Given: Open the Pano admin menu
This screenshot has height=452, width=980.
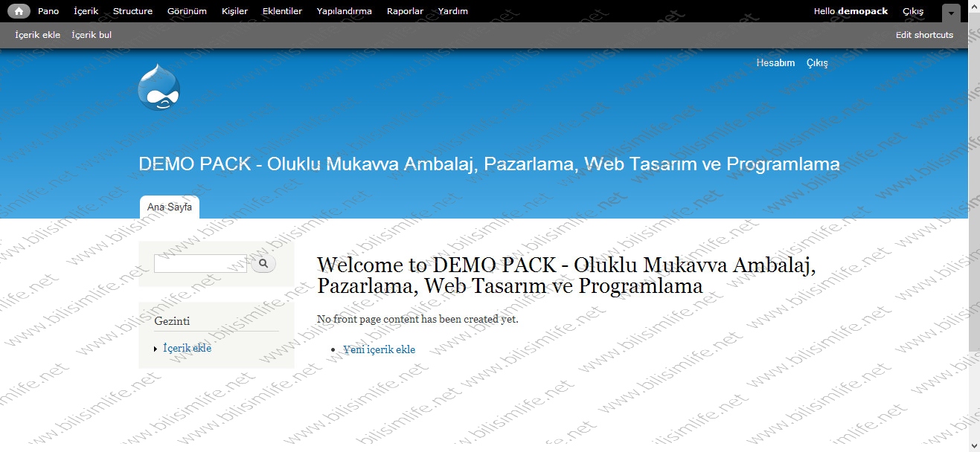Looking at the screenshot, I should [48, 11].
